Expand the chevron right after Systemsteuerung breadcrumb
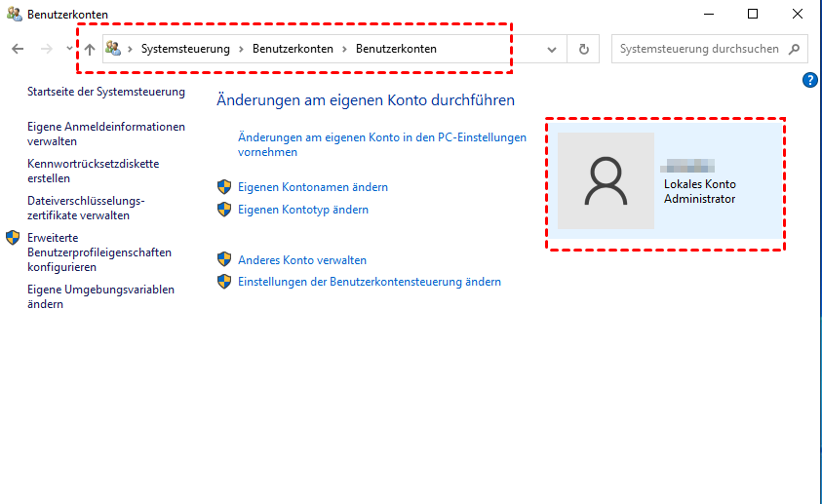 pyautogui.click(x=241, y=49)
